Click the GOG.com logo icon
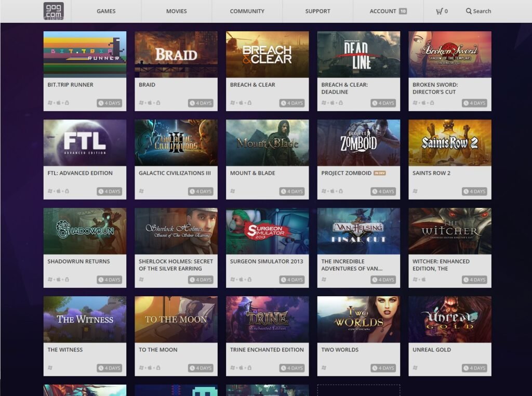 click(x=54, y=11)
